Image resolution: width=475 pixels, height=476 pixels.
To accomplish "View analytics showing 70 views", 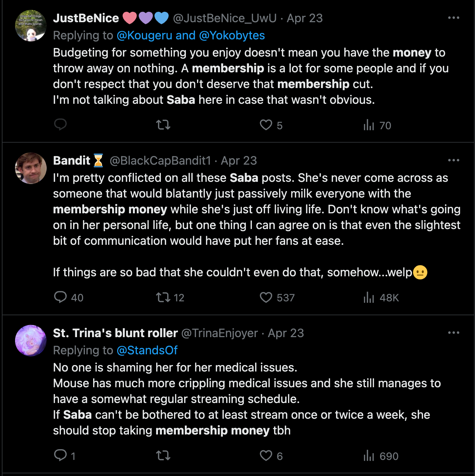I will coord(377,125).
